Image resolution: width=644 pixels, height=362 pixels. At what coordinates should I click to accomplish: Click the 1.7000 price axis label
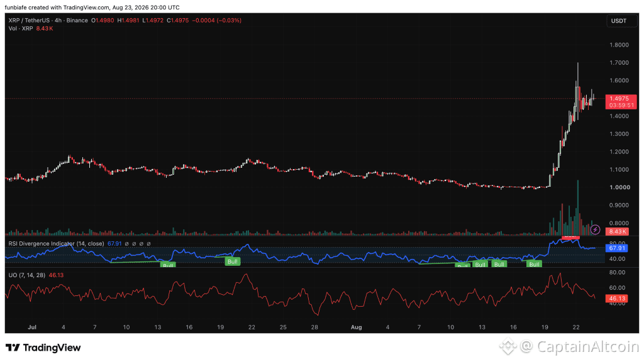(x=619, y=62)
